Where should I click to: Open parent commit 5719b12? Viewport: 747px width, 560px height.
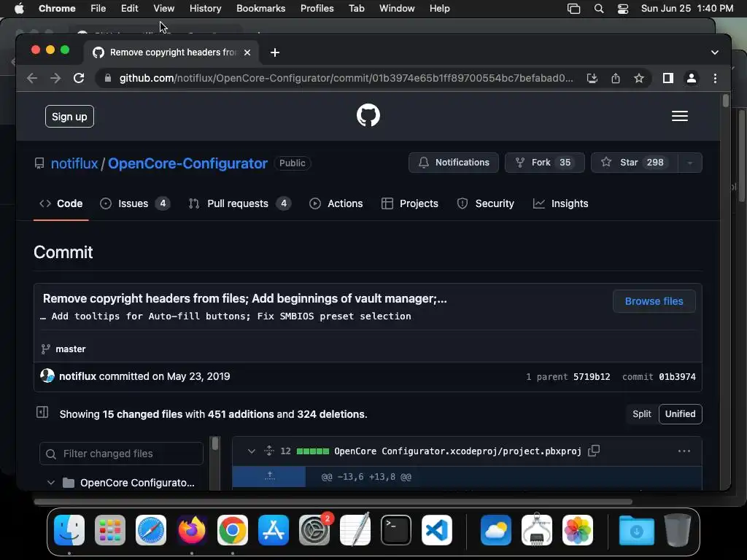[591, 377]
